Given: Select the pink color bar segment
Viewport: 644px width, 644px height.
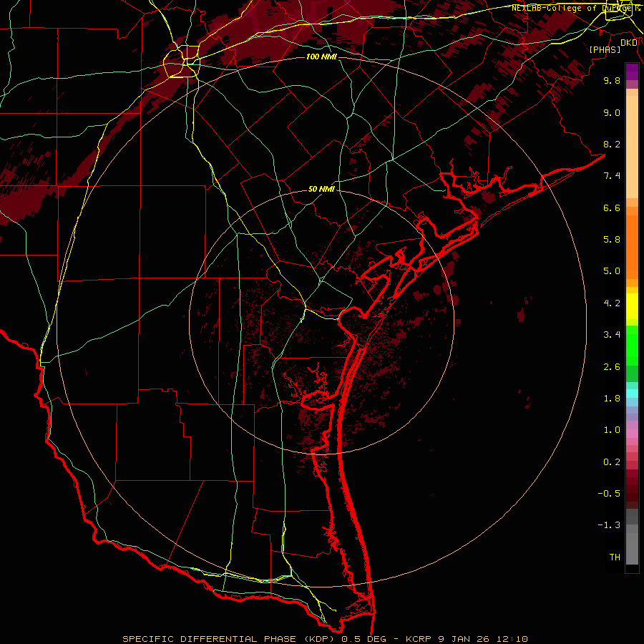Looking at the screenshot, I should (x=632, y=434).
